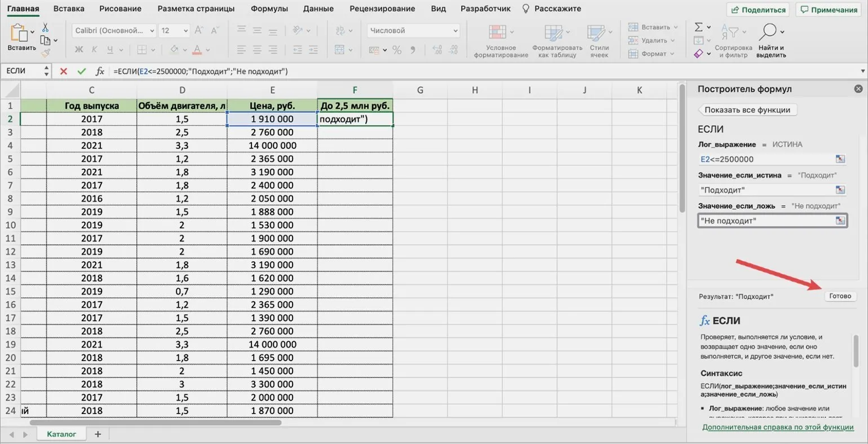The image size is (868, 444).
Task: Click the fx insert function icon
Action: (100, 71)
